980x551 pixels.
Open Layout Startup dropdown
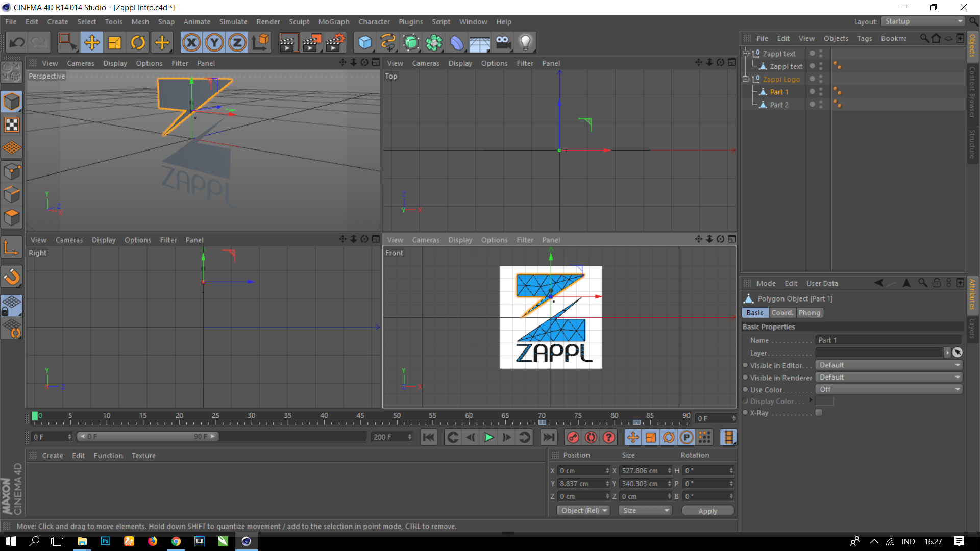923,21
